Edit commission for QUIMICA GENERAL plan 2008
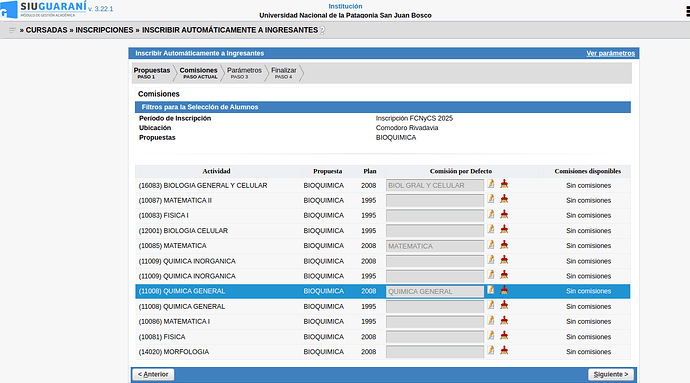This screenshot has width=690, height=383. tap(491, 290)
